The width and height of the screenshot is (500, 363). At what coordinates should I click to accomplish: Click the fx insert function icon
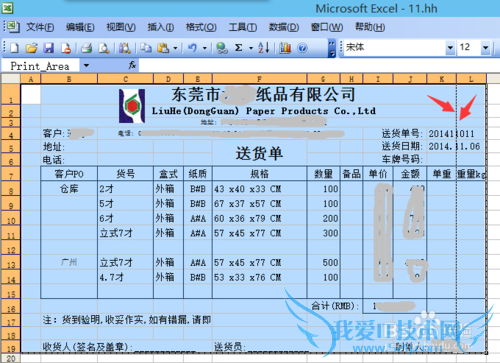pyautogui.click(x=132, y=65)
